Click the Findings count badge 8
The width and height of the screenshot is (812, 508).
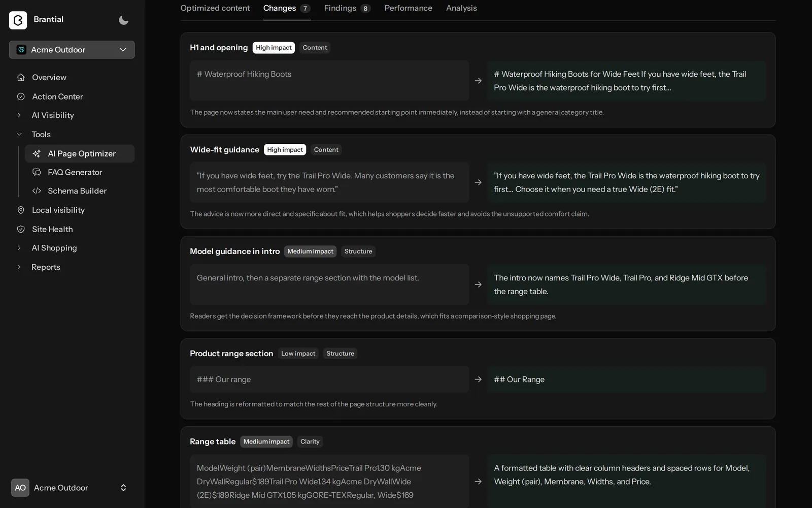point(365,8)
